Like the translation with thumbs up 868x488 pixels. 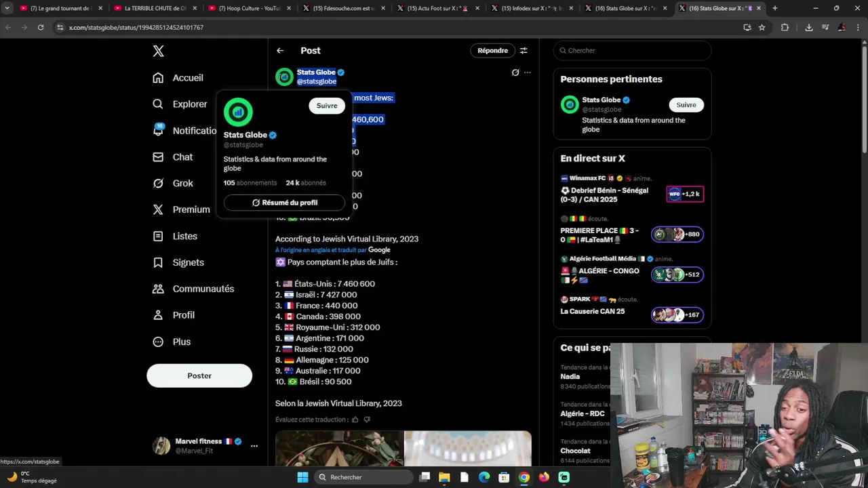point(355,420)
